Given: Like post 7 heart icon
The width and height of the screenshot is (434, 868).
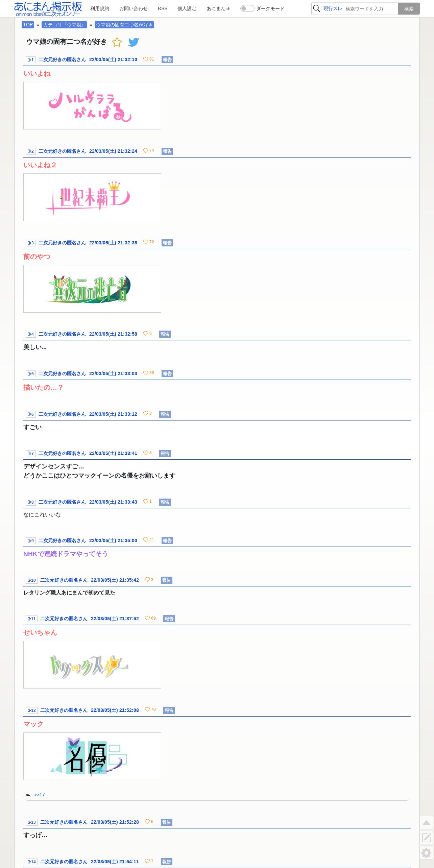Looking at the screenshot, I should coord(146,453).
